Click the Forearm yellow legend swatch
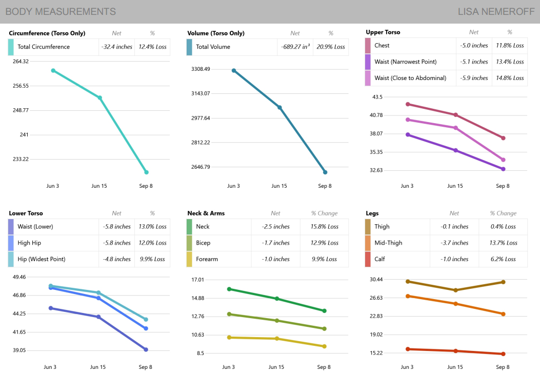The height and width of the screenshot is (392, 540). tap(189, 259)
